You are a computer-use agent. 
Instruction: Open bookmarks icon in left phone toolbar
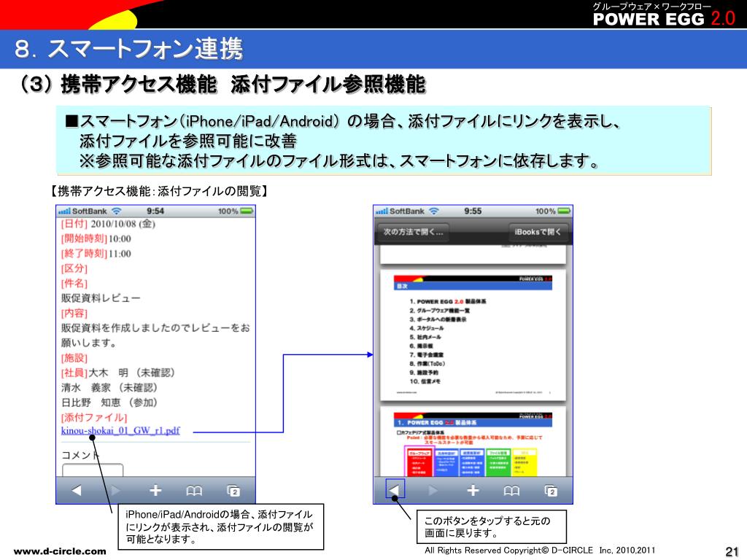tap(194, 491)
